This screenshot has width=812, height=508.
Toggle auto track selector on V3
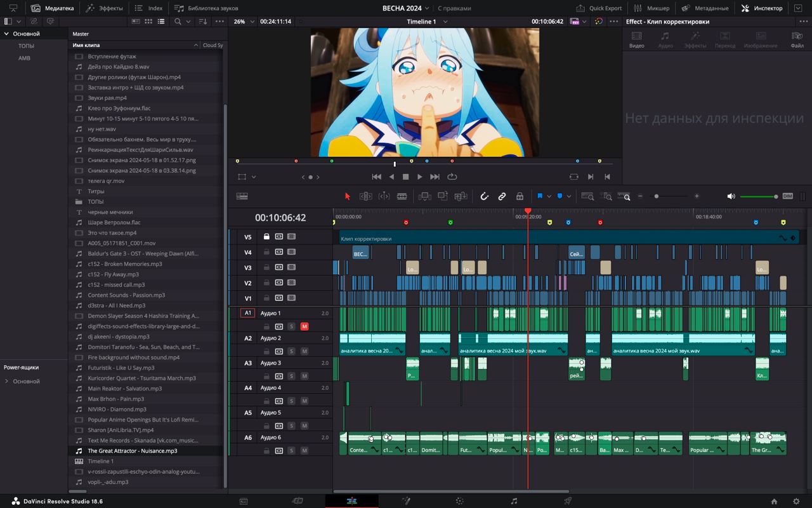pyautogui.click(x=278, y=267)
